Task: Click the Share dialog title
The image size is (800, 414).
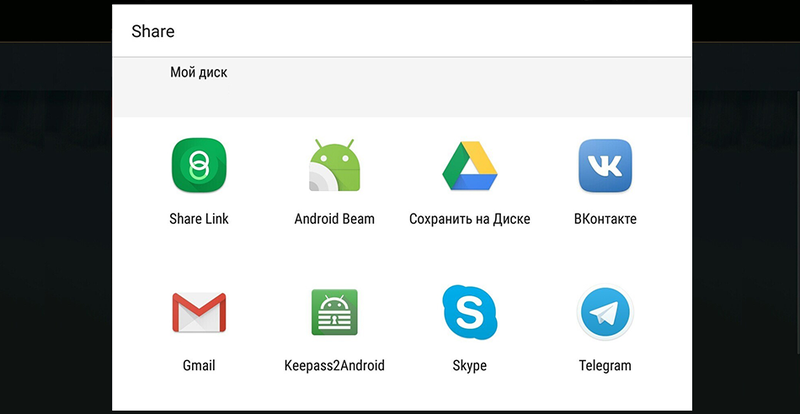Action: [153, 31]
